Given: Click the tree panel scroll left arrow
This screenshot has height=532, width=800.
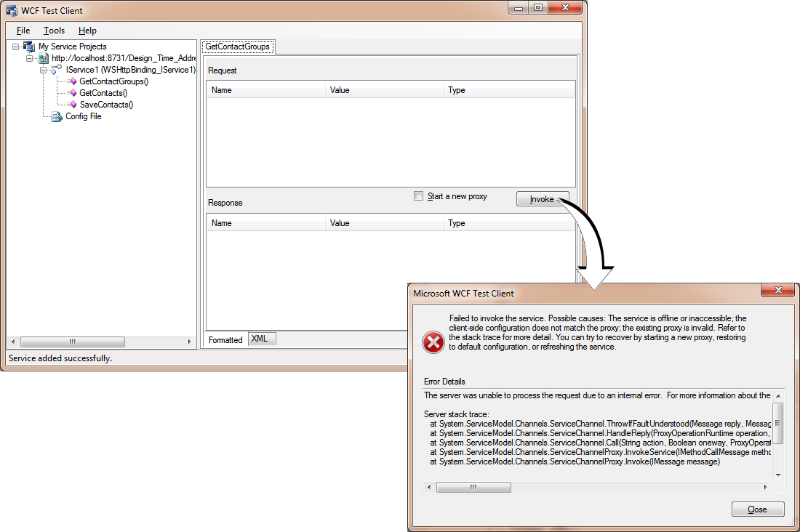Looking at the screenshot, I should click(x=13, y=342).
